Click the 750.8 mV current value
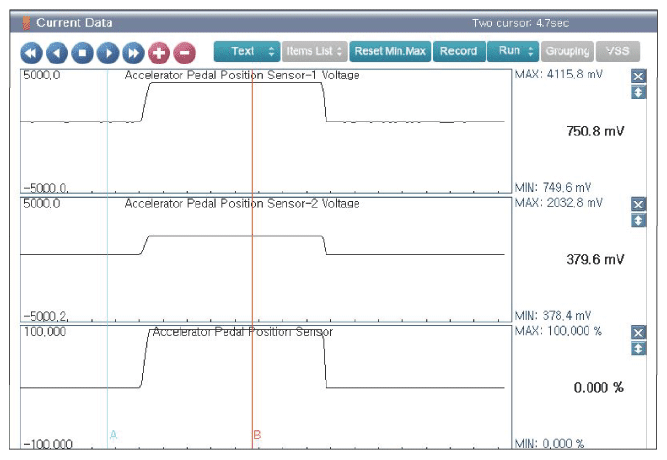Viewport: 667px width, 460px height. click(595, 131)
